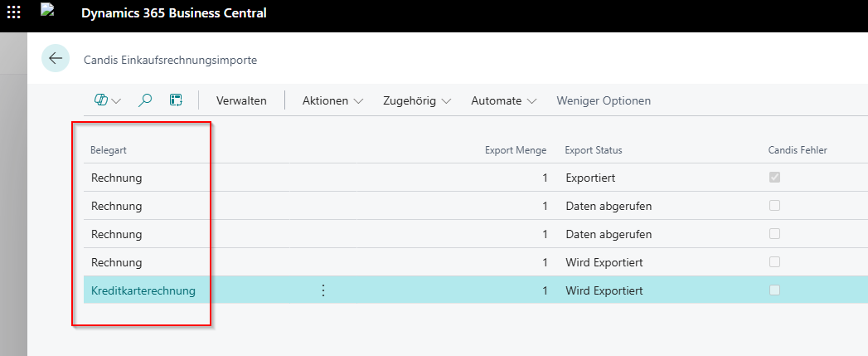Image resolution: width=868 pixels, height=356 pixels.
Task: Open the app launcher waffle grid
Action: click(14, 14)
